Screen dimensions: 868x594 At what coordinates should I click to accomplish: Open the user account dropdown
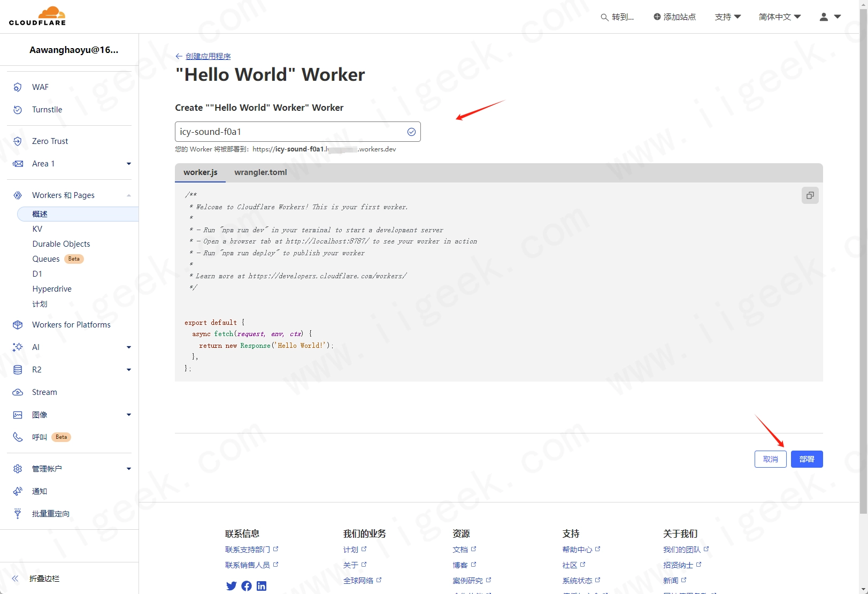tap(831, 17)
